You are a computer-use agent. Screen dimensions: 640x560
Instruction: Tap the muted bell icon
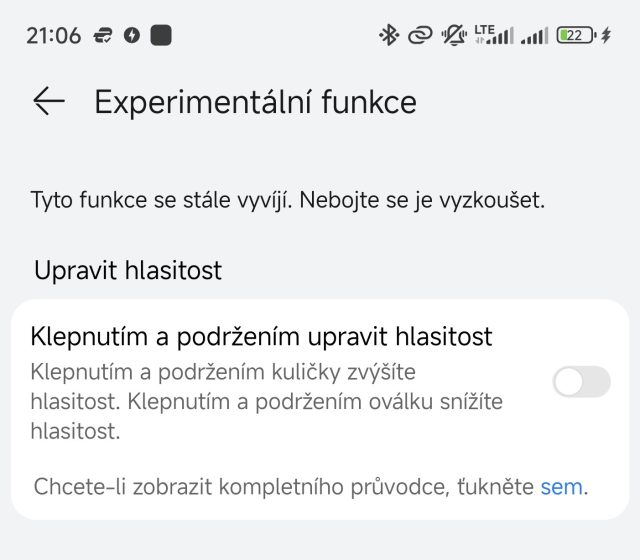point(453,36)
